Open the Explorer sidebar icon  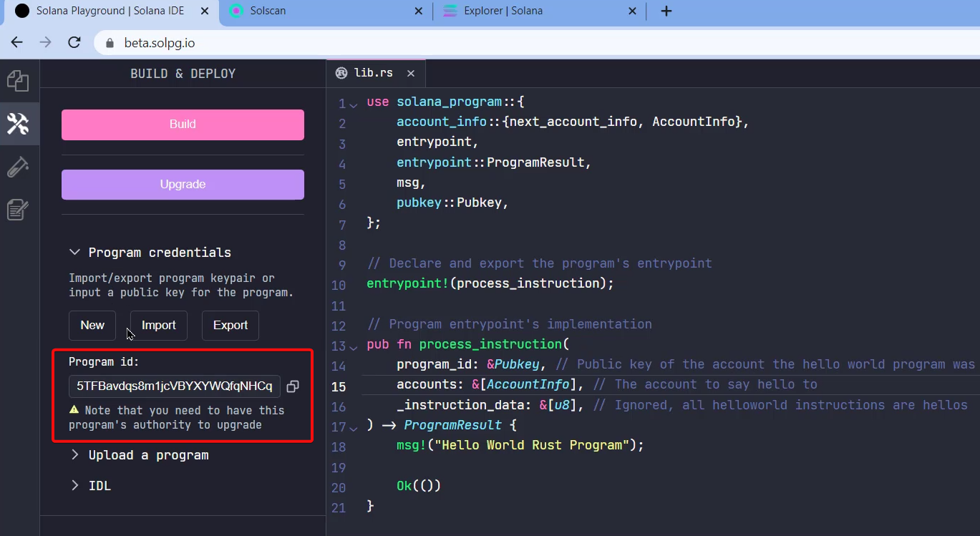[x=18, y=81]
